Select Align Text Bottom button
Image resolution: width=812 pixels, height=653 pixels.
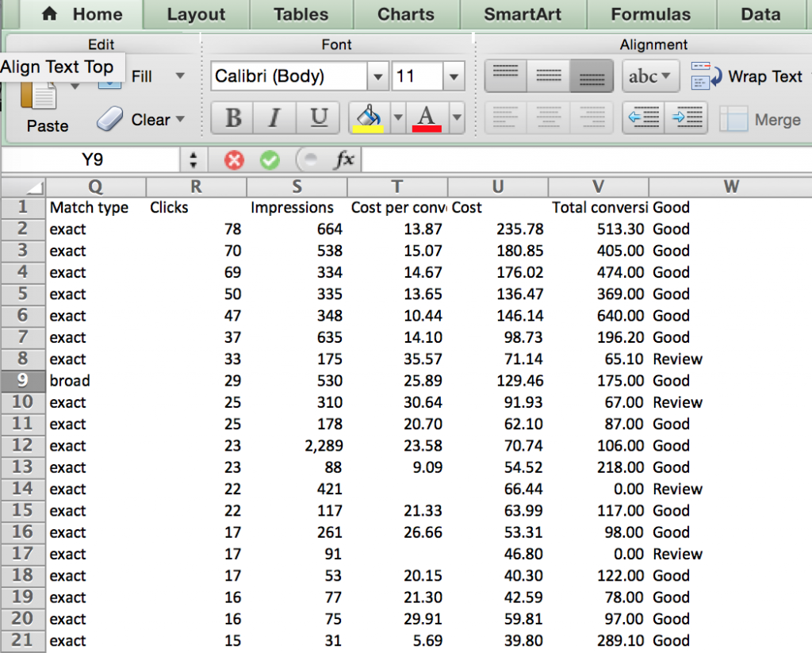click(x=592, y=75)
